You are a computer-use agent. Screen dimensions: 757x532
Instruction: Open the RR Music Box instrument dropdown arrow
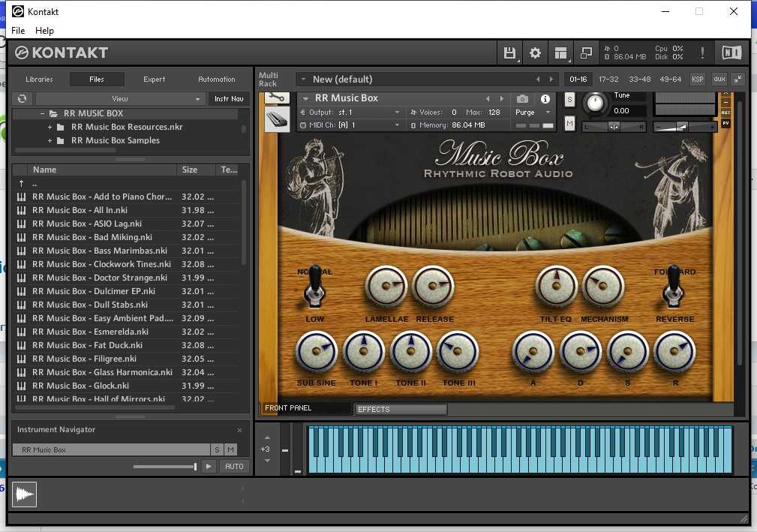pos(305,98)
